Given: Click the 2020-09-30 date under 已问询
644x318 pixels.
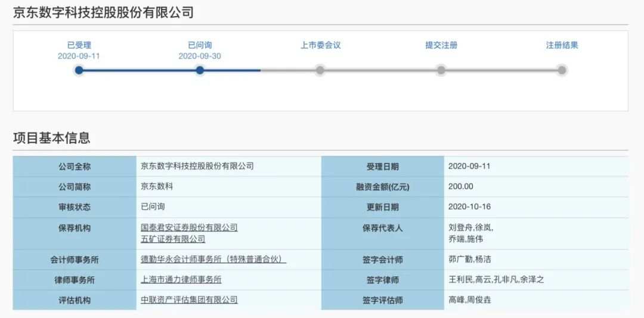Looking at the screenshot, I should click(x=200, y=56).
